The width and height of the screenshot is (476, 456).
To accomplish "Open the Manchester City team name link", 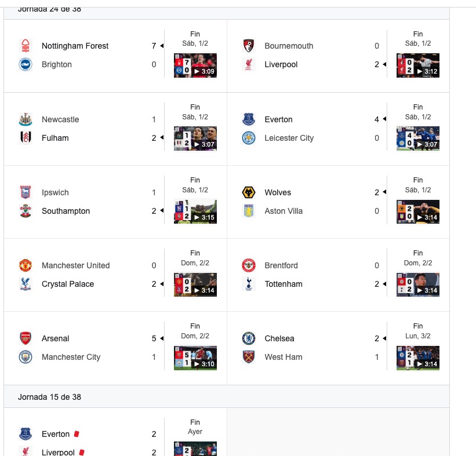I will pos(71,357).
